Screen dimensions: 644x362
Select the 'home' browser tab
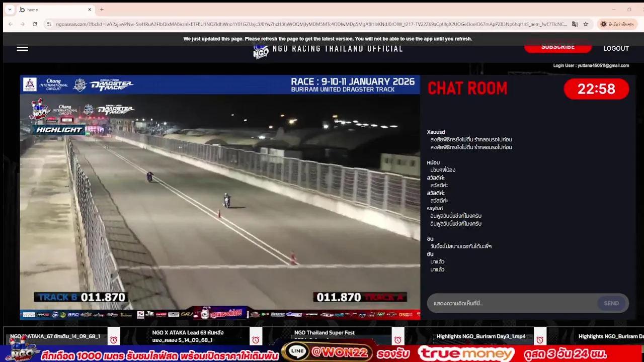coord(55,10)
